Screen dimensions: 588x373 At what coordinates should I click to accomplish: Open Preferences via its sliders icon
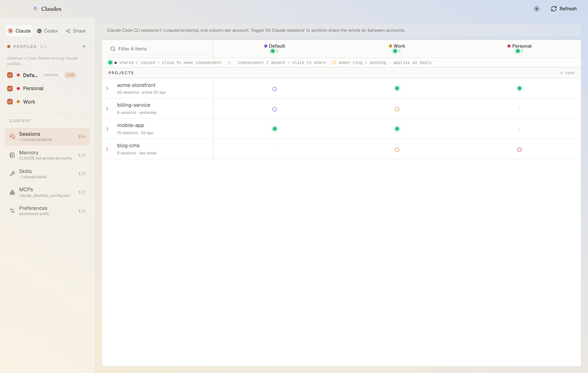click(12, 211)
